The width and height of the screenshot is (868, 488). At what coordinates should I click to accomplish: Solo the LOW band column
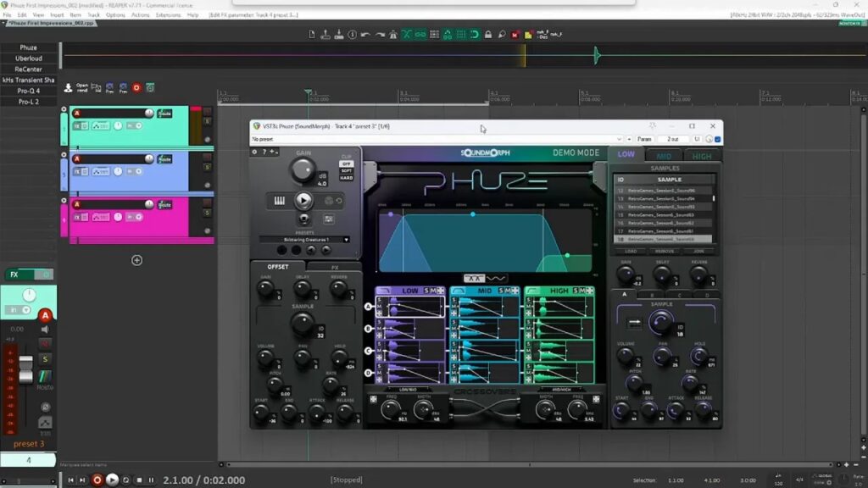pyautogui.click(x=426, y=291)
